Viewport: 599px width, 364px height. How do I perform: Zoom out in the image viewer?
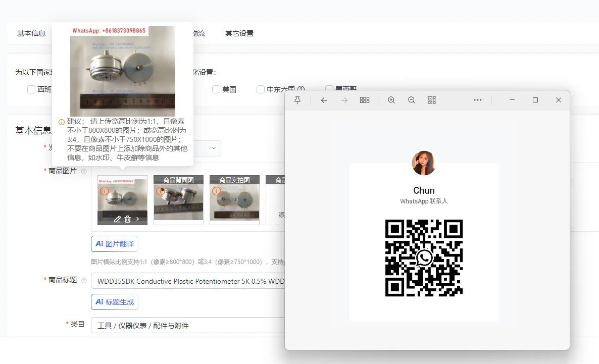coord(411,100)
